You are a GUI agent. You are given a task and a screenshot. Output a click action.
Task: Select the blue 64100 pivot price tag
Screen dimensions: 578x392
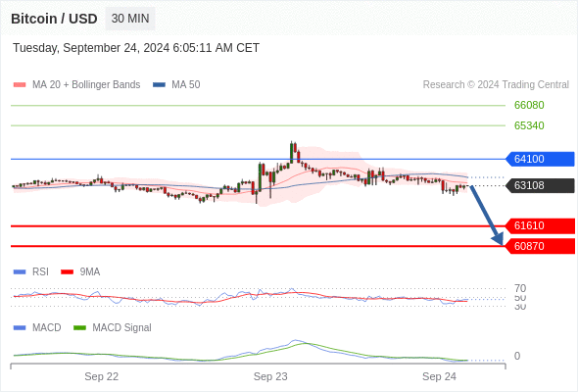point(540,159)
